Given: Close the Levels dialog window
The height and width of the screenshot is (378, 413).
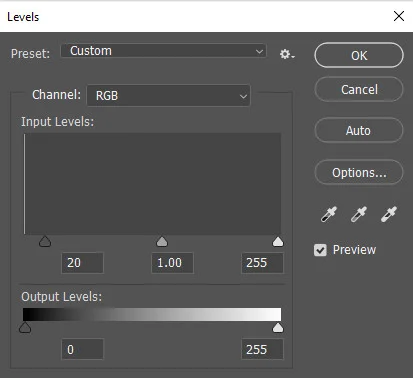Looking at the screenshot, I should tap(399, 16).
